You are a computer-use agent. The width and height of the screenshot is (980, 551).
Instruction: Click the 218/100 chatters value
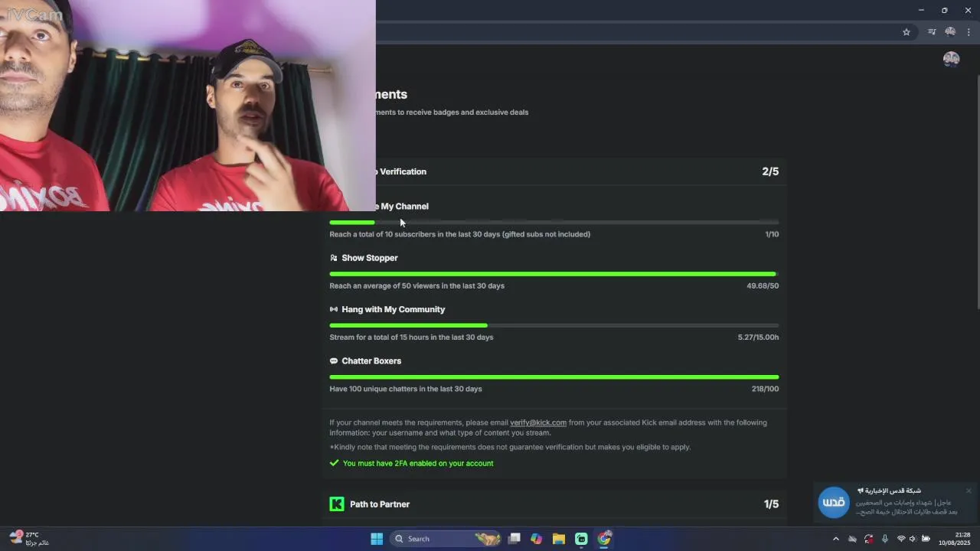(765, 389)
